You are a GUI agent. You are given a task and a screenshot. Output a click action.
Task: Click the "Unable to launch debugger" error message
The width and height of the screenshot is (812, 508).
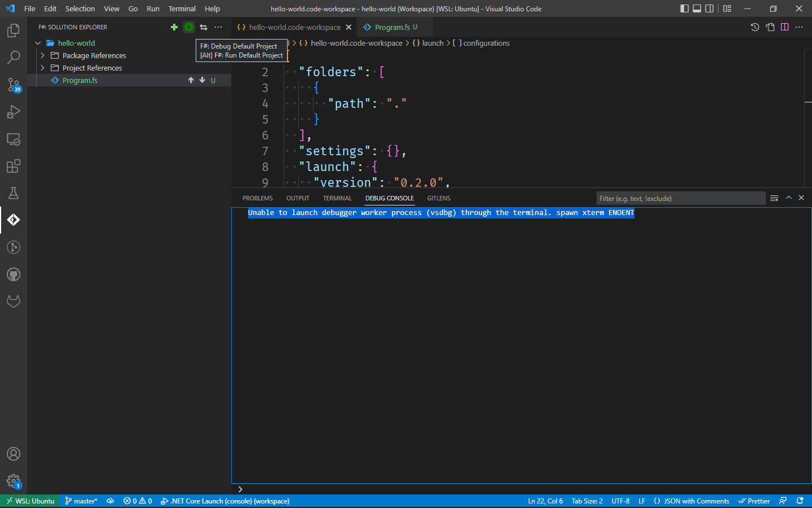[x=441, y=213]
